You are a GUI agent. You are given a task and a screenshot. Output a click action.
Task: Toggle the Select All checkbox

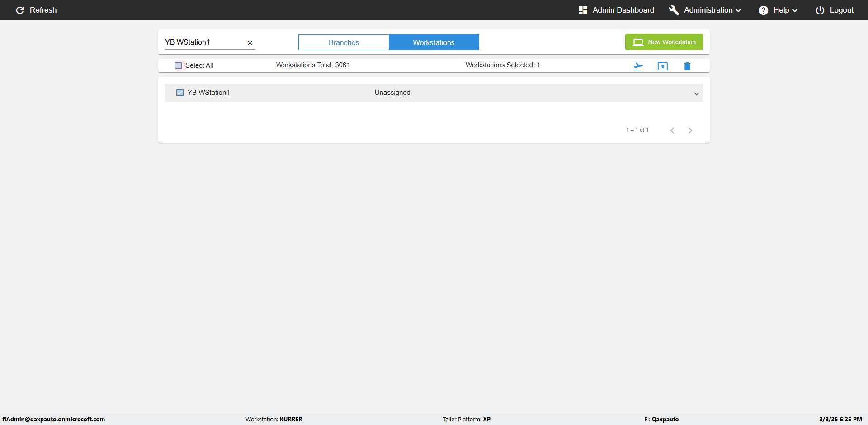178,65
